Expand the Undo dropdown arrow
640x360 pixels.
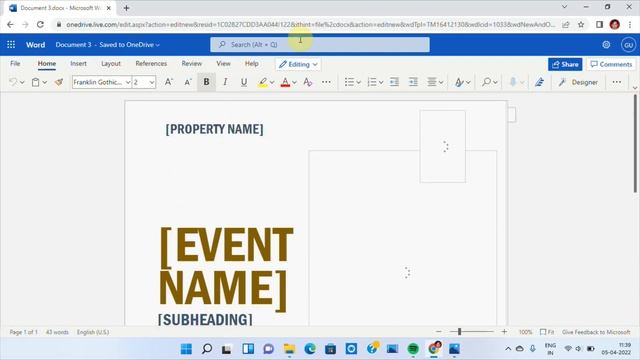tap(22, 82)
